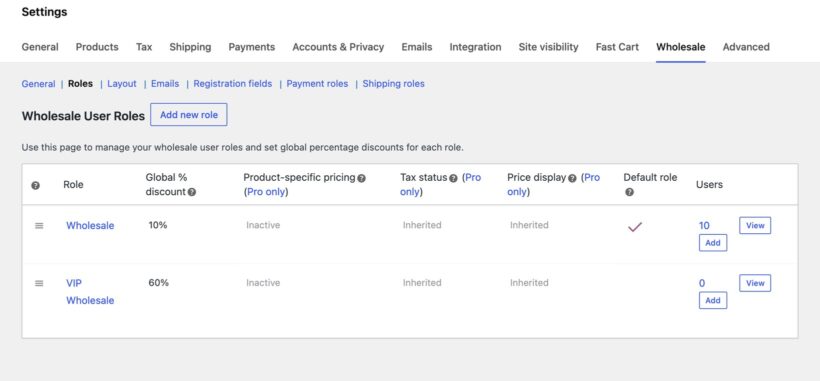Click Inherited tax status in Wholesale row
Screen dimensions: 820x381
(x=422, y=225)
